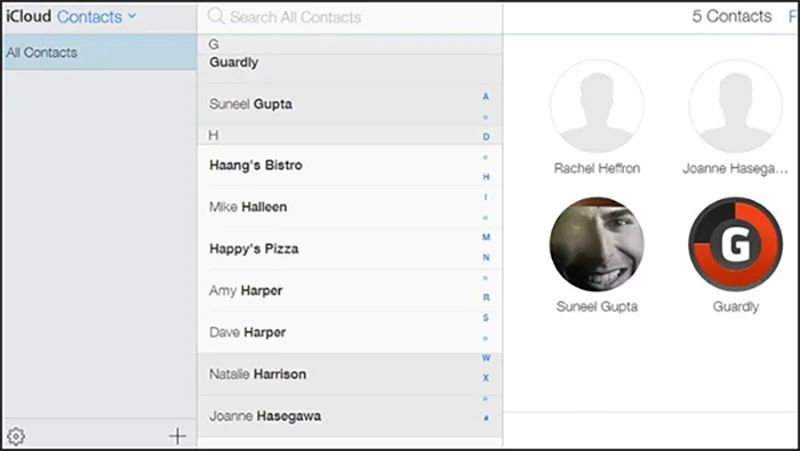The height and width of the screenshot is (451, 800).
Task: Select Guardly in the contact list
Action: [x=349, y=68]
